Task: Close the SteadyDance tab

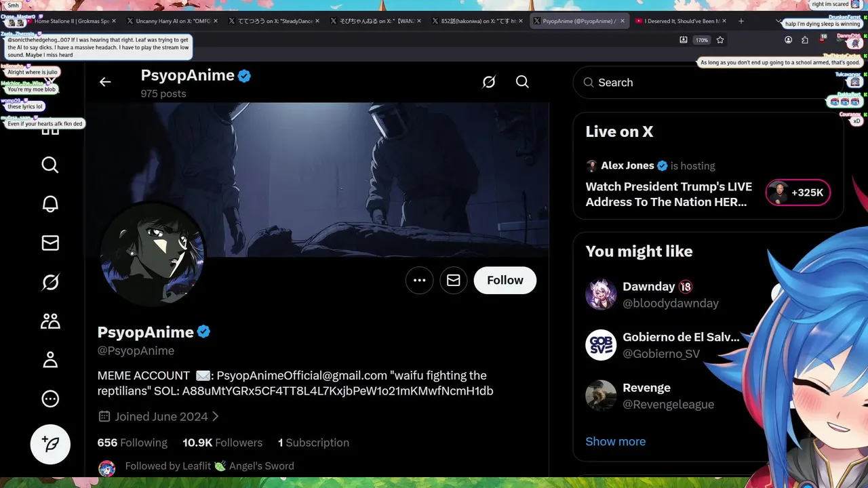Action: tap(317, 21)
